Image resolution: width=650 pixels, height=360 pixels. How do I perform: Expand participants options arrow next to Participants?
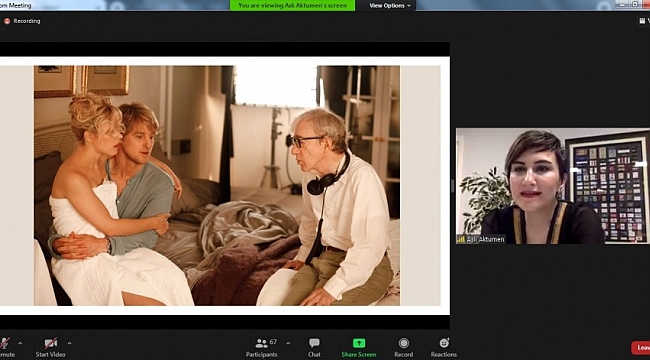(x=288, y=343)
